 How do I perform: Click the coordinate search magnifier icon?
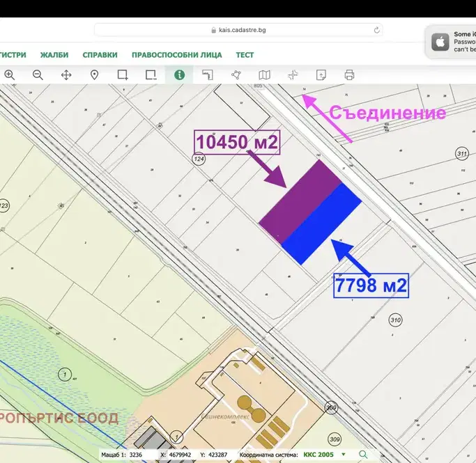point(363,455)
